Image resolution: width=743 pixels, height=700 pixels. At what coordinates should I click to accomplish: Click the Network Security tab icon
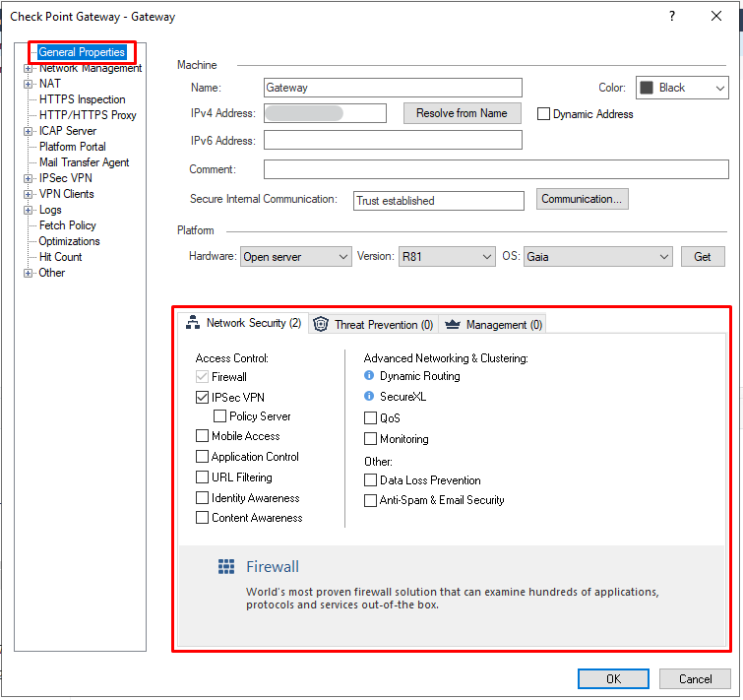[x=193, y=323]
